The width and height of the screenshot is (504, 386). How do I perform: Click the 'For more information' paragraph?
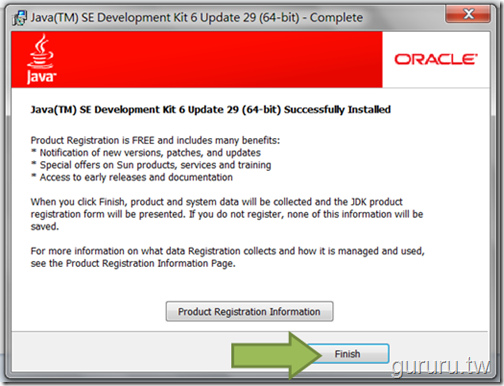click(227, 257)
